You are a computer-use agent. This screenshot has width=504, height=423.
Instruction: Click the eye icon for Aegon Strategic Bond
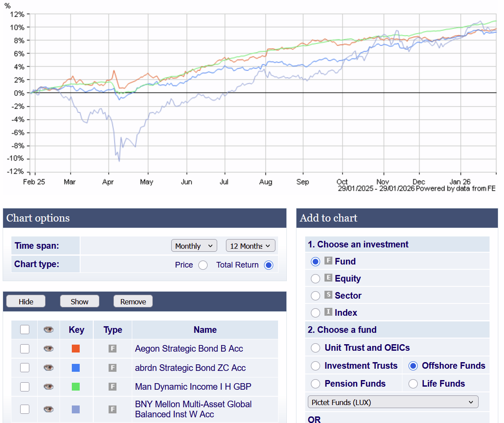(x=48, y=349)
